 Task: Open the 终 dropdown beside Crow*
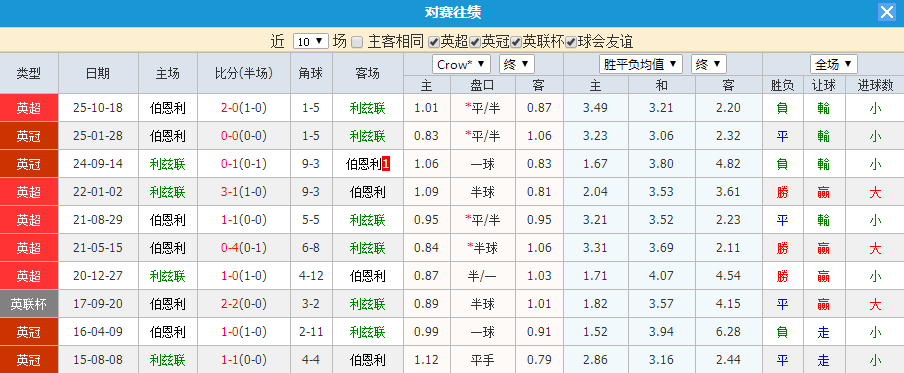coord(517,64)
